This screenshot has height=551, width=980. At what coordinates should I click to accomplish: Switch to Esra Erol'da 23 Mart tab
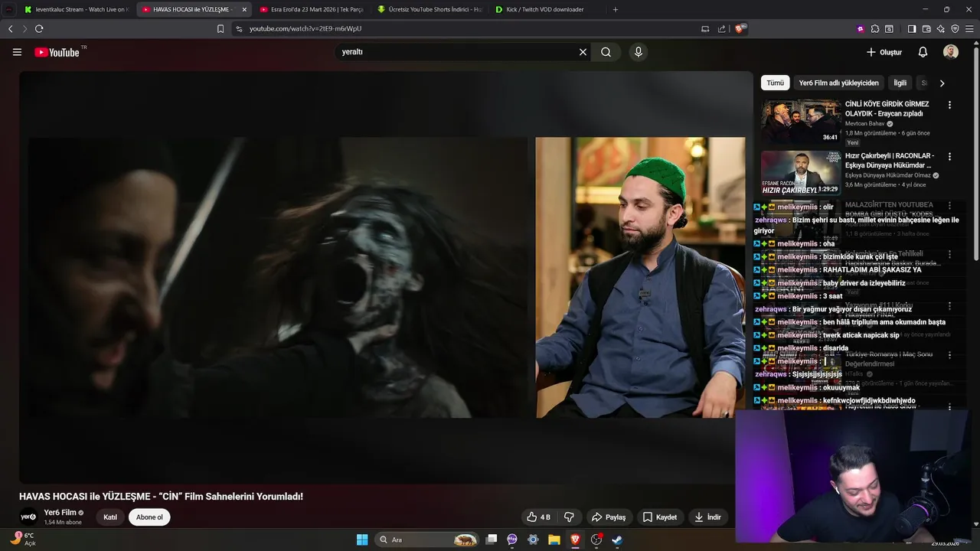click(x=310, y=9)
